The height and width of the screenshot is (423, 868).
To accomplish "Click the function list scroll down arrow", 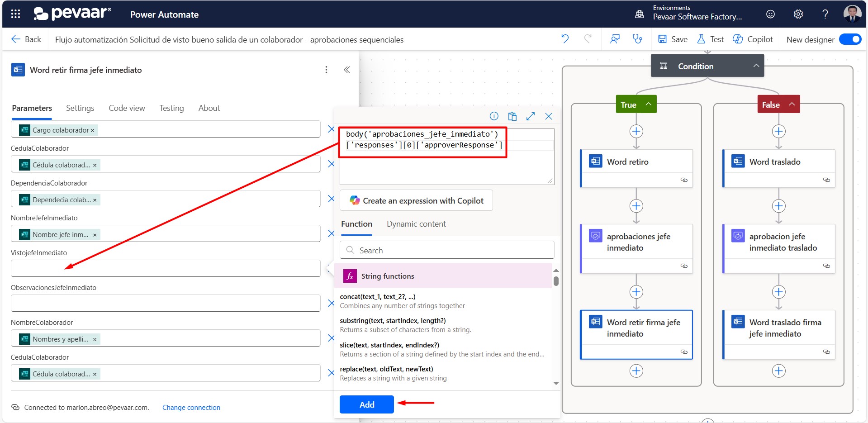I will tap(556, 383).
